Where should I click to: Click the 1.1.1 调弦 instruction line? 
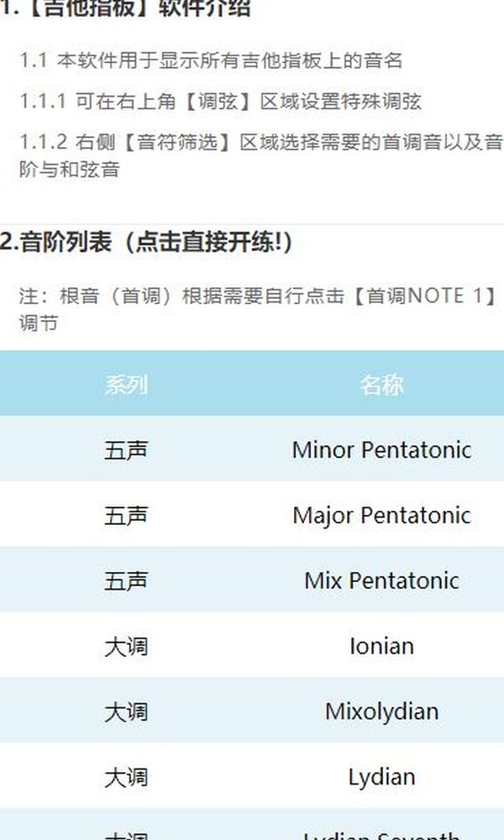[x=220, y=102]
